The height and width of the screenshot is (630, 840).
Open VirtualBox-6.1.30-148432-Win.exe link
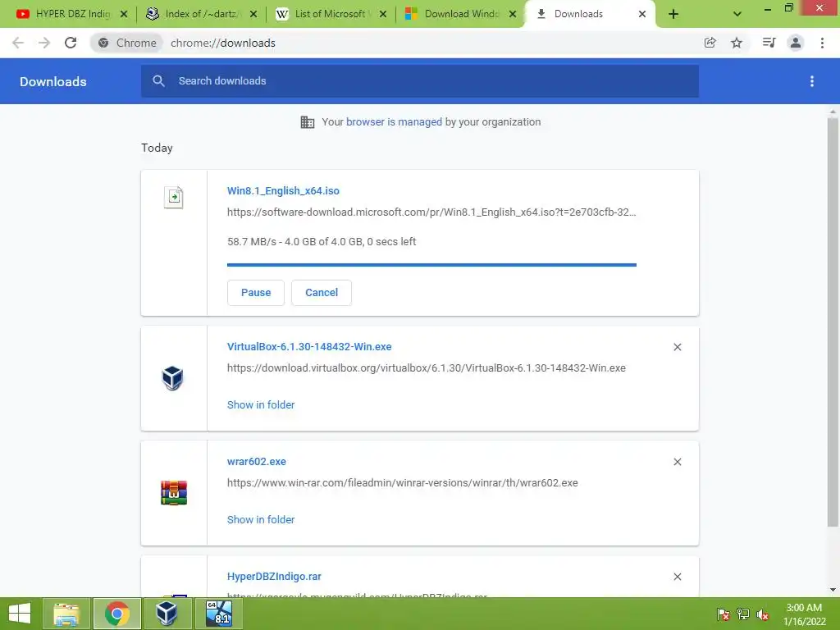point(309,347)
